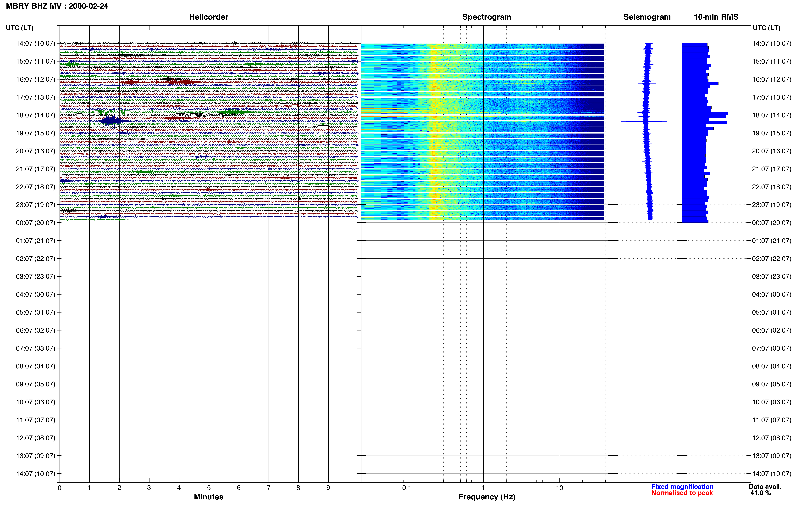812x508 pixels.
Task: Click the 'Fixed magnification' legend text
Action: coord(682,486)
